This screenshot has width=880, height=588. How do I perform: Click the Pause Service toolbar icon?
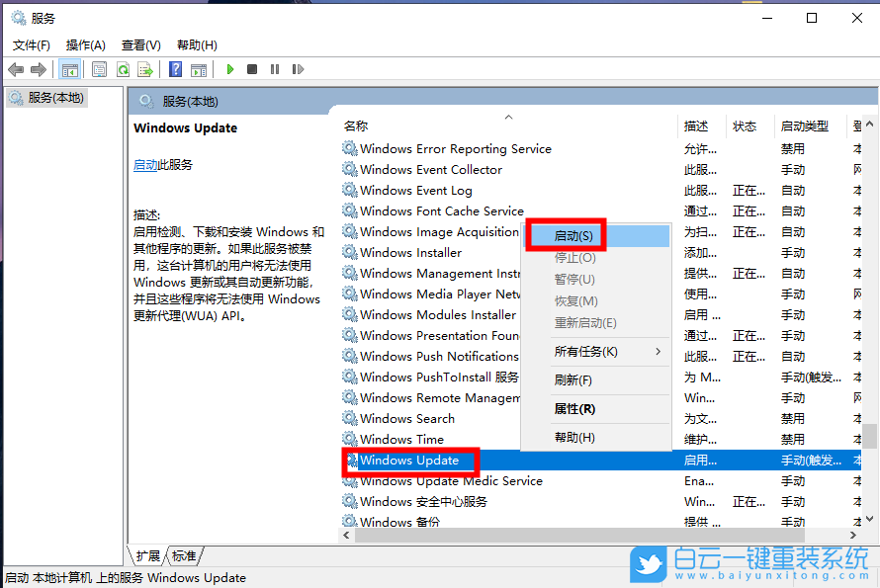[x=276, y=69]
